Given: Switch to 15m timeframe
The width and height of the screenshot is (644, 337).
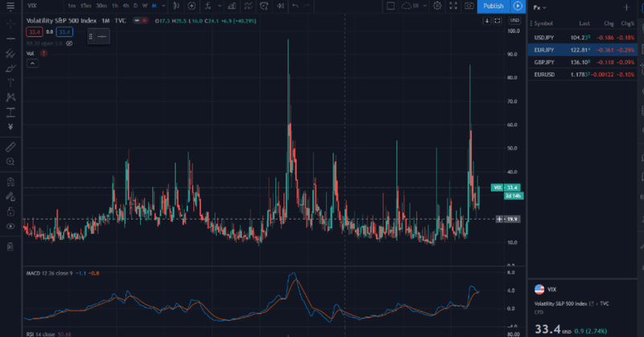Looking at the screenshot, I should click(x=86, y=6).
